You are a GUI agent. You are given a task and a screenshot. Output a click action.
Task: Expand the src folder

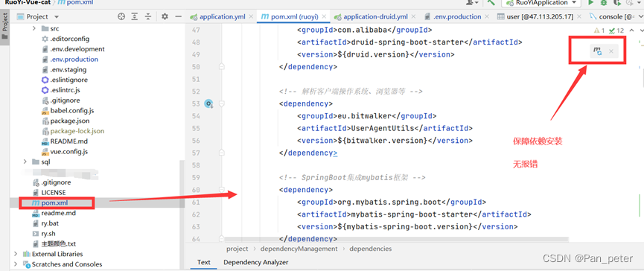[x=34, y=29]
